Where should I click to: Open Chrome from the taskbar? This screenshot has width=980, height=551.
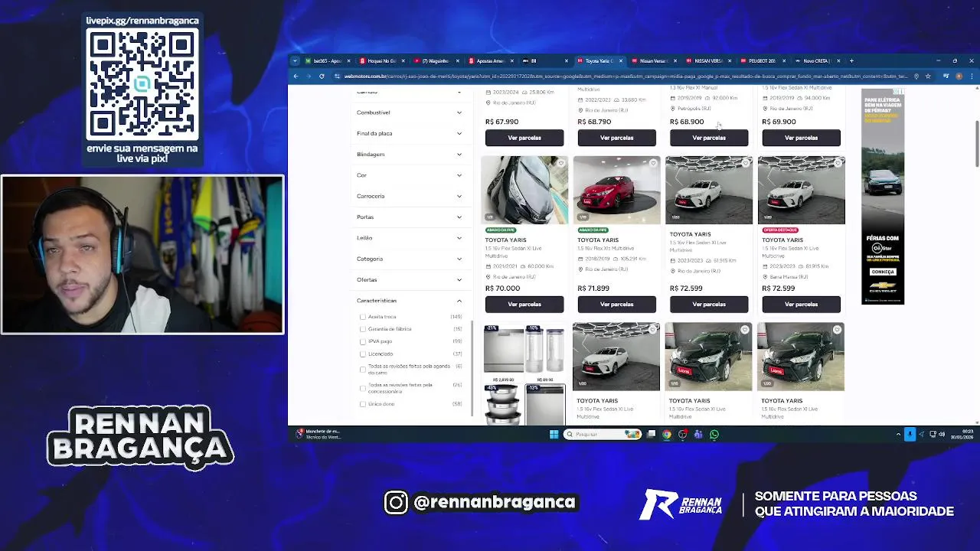(x=667, y=434)
